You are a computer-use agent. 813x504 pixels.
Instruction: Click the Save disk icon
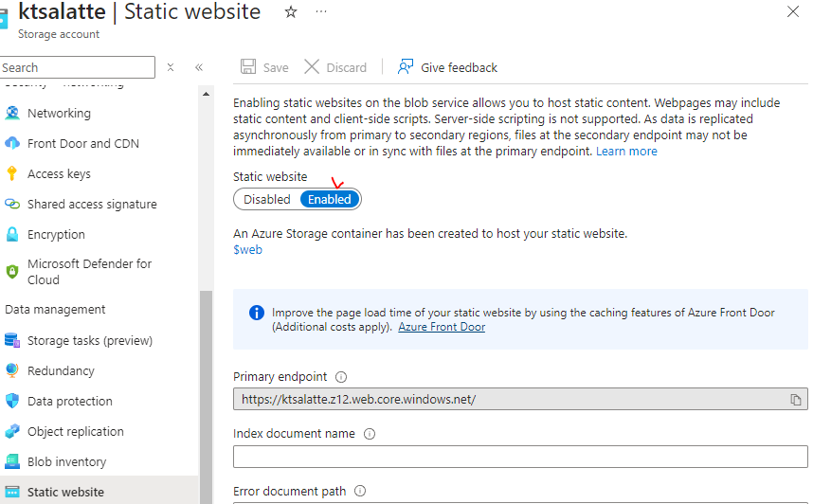pyautogui.click(x=248, y=67)
